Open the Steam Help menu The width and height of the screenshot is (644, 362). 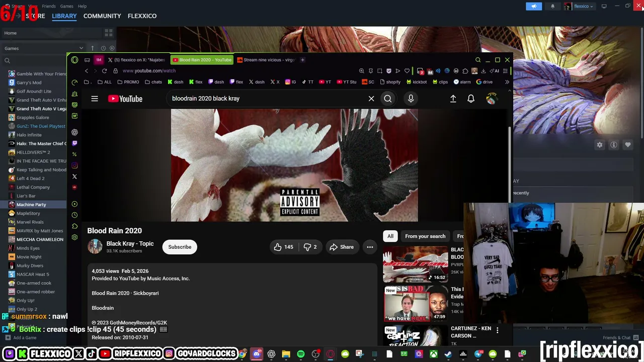coord(82,6)
